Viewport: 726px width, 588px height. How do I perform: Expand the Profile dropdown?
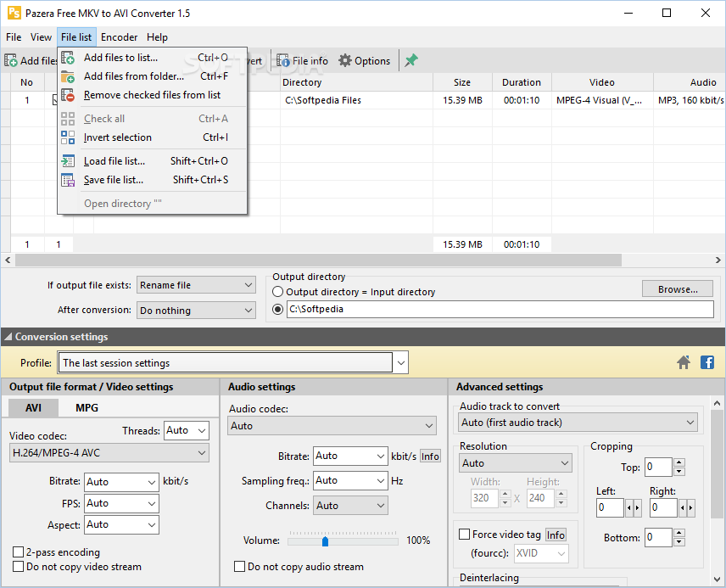pos(401,363)
